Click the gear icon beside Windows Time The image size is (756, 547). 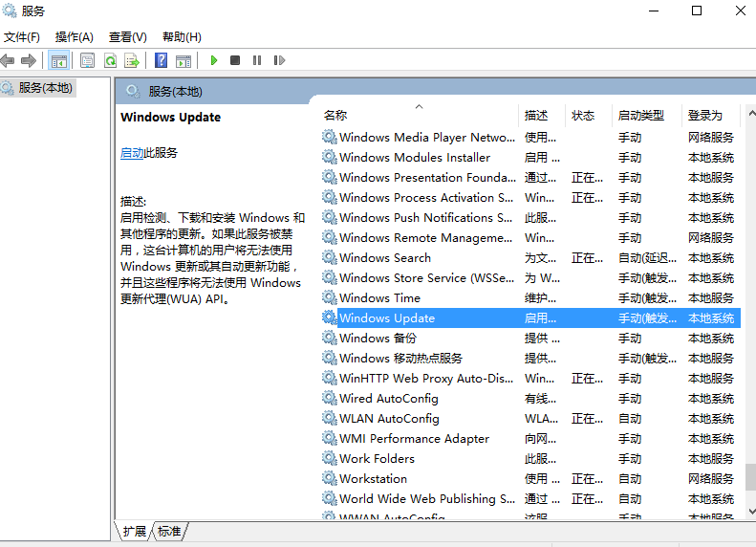330,297
